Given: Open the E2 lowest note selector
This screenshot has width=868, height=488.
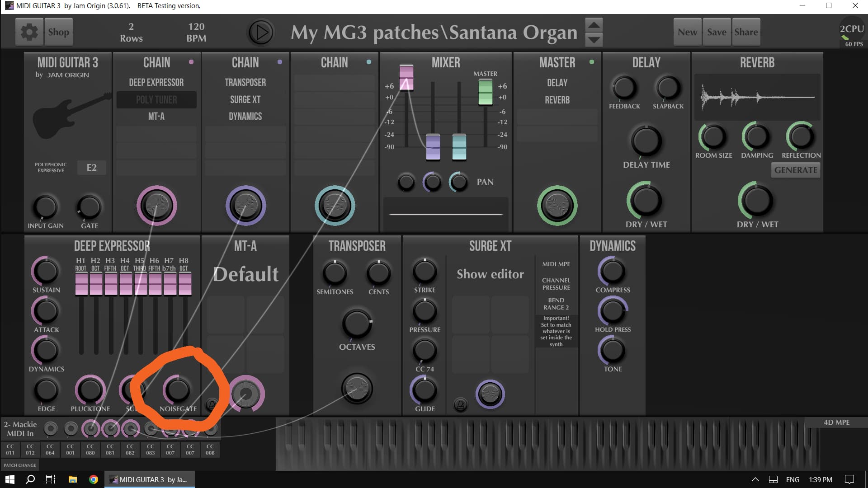Looking at the screenshot, I should [x=91, y=168].
